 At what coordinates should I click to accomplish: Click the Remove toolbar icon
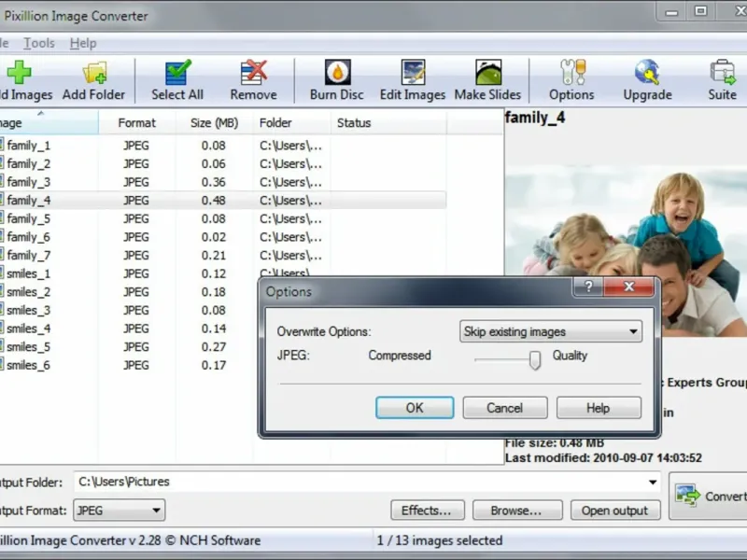point(253,73)
